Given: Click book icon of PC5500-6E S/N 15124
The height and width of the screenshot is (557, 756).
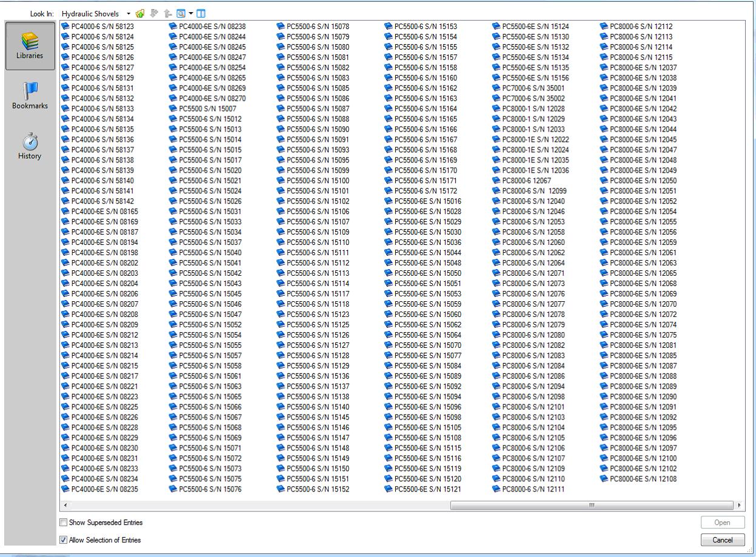Looking at the screenshot, I should (x=497, y=27).
